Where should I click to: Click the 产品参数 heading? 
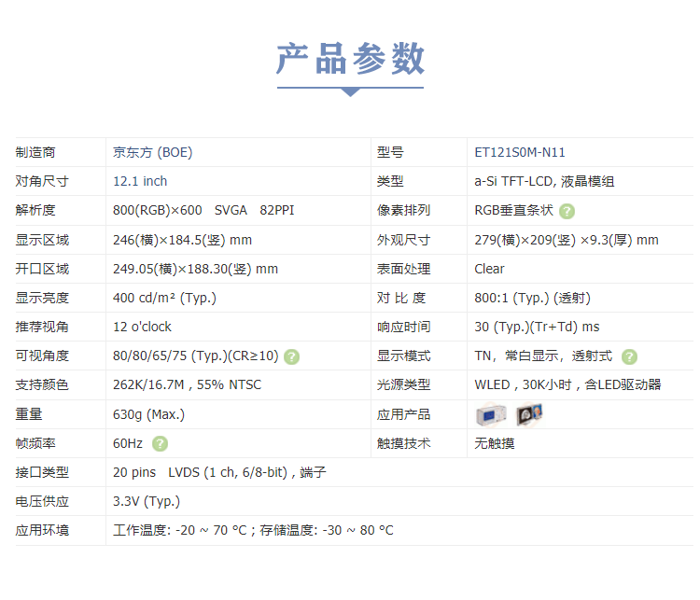350,59
